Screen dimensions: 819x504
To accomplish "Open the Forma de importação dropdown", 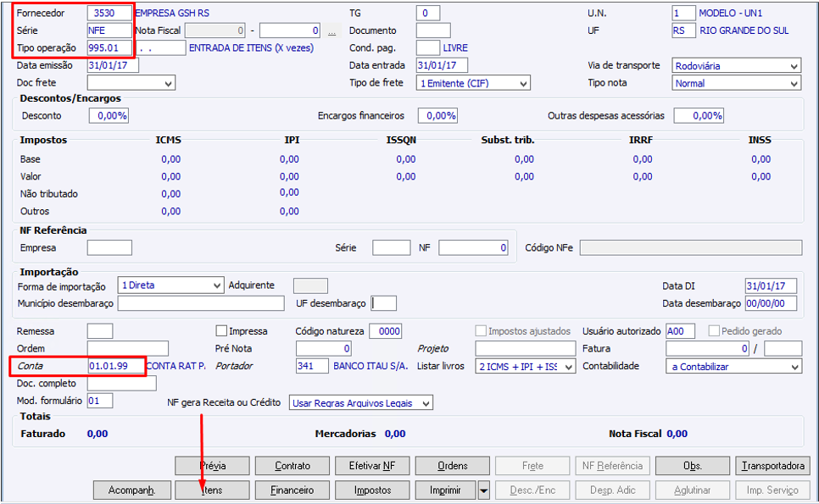I will (170, 285).
